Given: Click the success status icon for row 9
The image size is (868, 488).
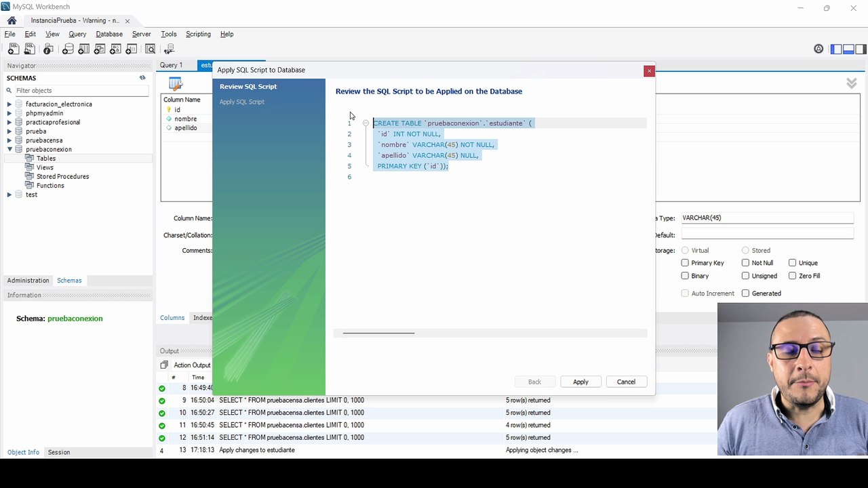Looking at the screenshot, I should [162, 401].
